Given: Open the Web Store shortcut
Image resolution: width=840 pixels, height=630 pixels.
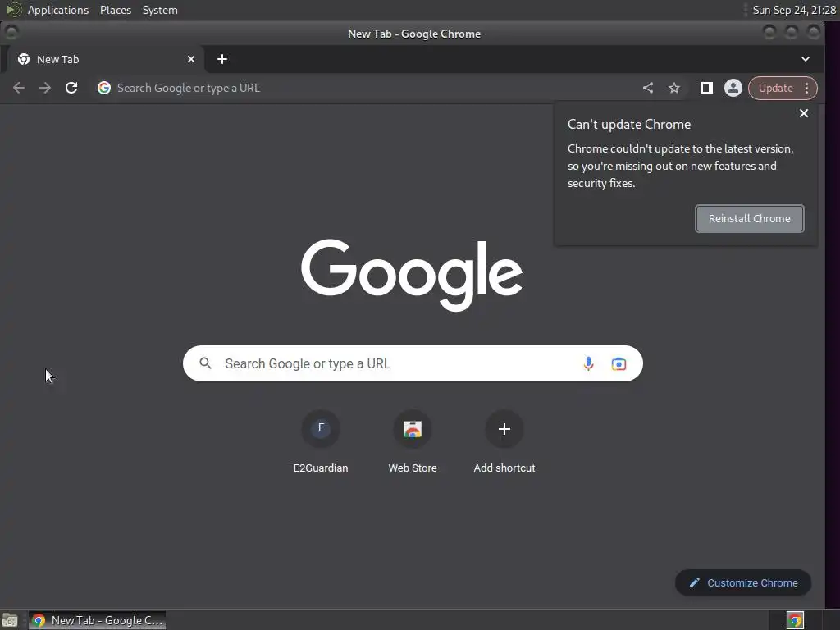Looking at the screenshot, I should 413,442.
